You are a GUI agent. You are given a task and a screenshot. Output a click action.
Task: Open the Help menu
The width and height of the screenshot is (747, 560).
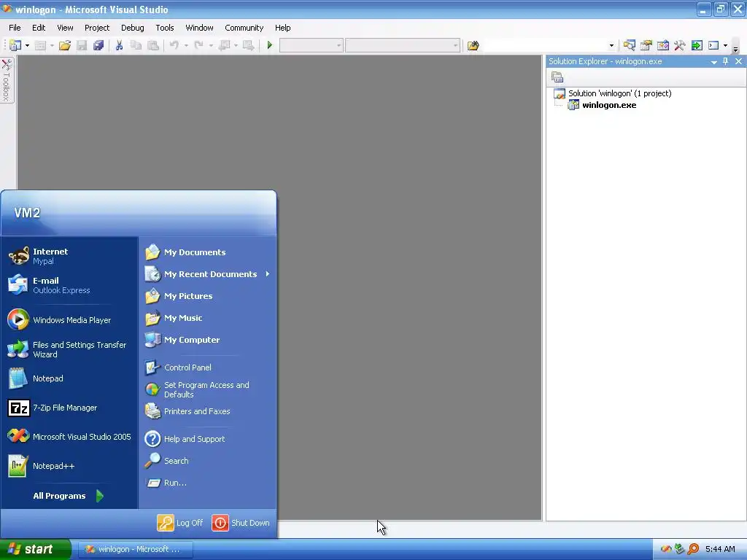click(282, 28)
